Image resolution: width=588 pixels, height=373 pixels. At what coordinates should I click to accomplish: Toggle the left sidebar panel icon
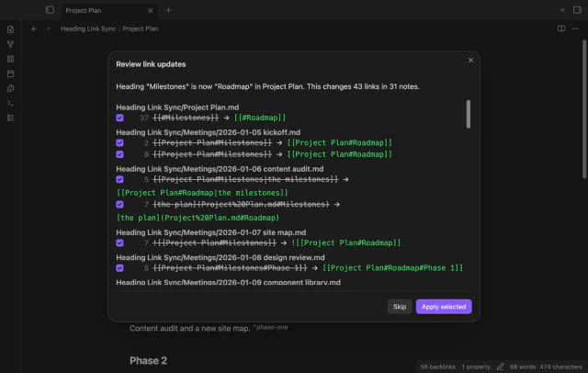[x=50, y=10]
